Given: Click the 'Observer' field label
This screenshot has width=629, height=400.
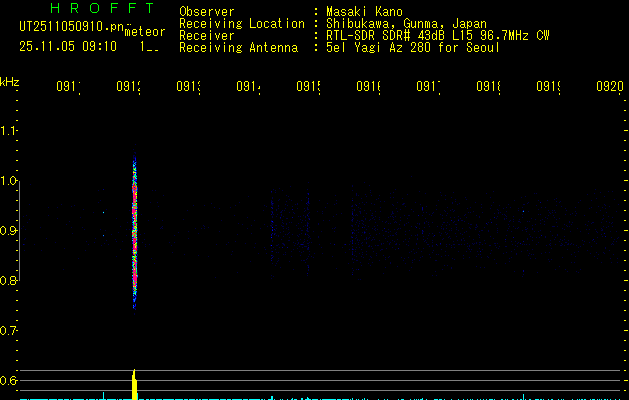Looking at the screenshot, I should (x=207, y=12).
